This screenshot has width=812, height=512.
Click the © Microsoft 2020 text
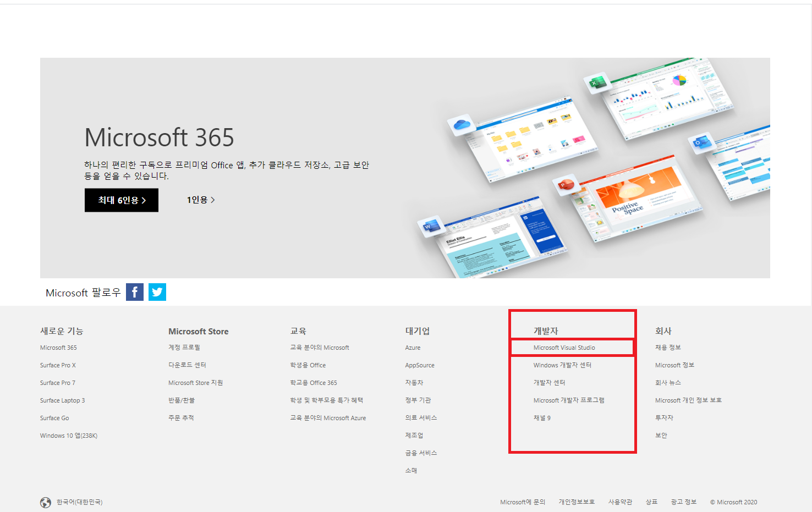(733, 502)
